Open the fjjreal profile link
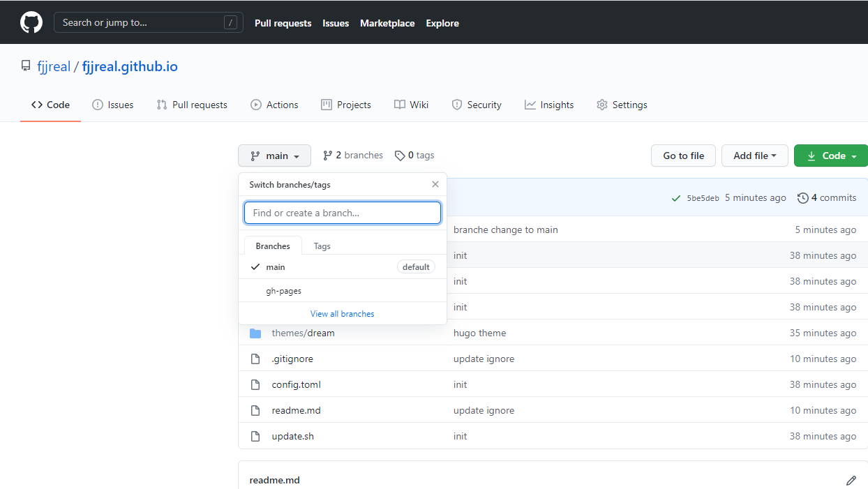 [54, 66]
